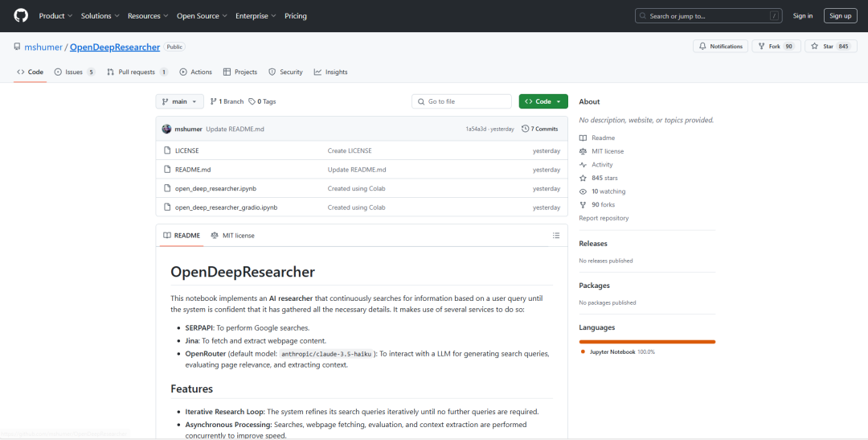This screenshot has height=440, width=868.
Task: Expand the Product menu in header
Action: (55, 16)
